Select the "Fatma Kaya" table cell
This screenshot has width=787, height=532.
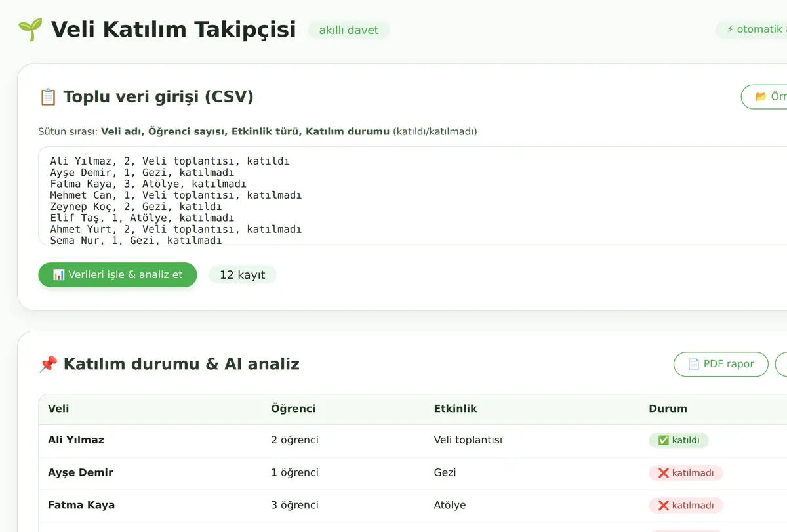coord(81,506)
